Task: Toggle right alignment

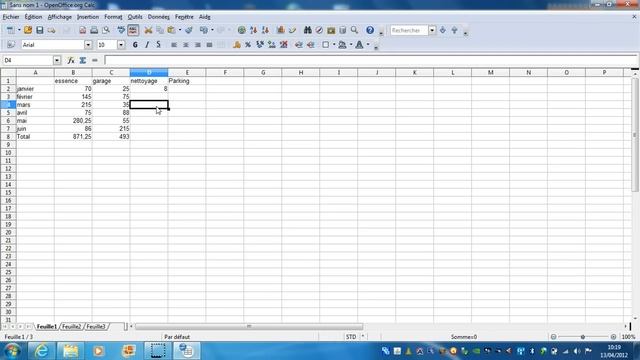Action: (198, 45)
